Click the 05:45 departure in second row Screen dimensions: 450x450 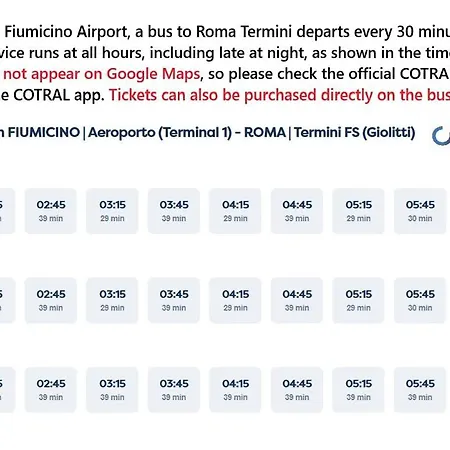coord(420,300)
